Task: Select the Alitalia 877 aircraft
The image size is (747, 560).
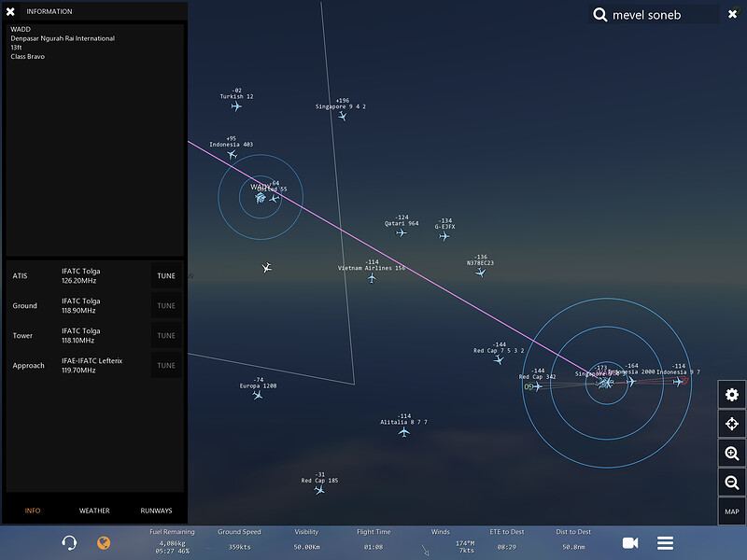Action: (404, 432)
